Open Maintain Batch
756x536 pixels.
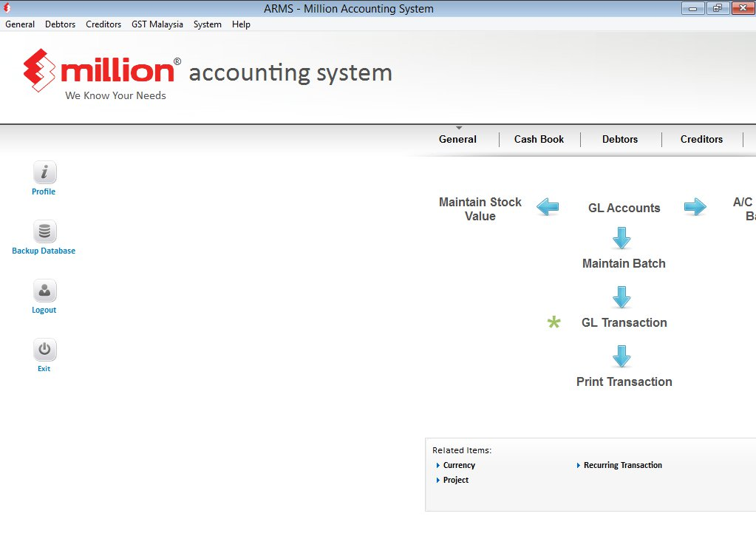point(624,263)
